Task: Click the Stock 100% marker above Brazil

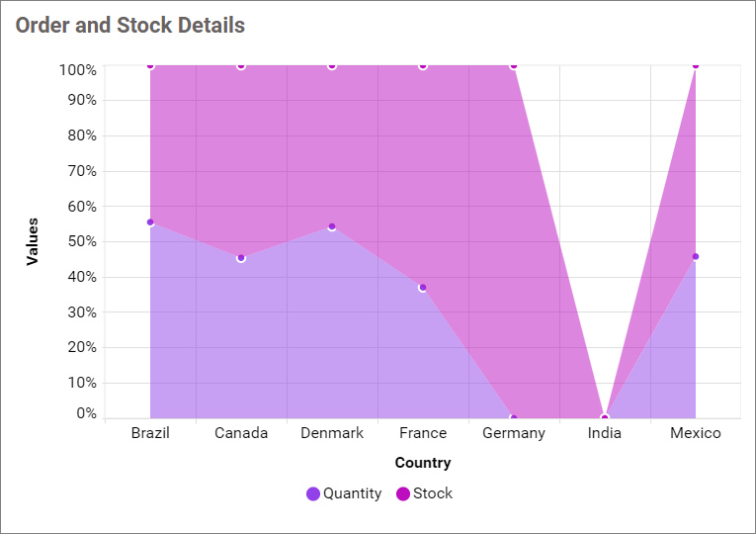Action: (150, 66)
